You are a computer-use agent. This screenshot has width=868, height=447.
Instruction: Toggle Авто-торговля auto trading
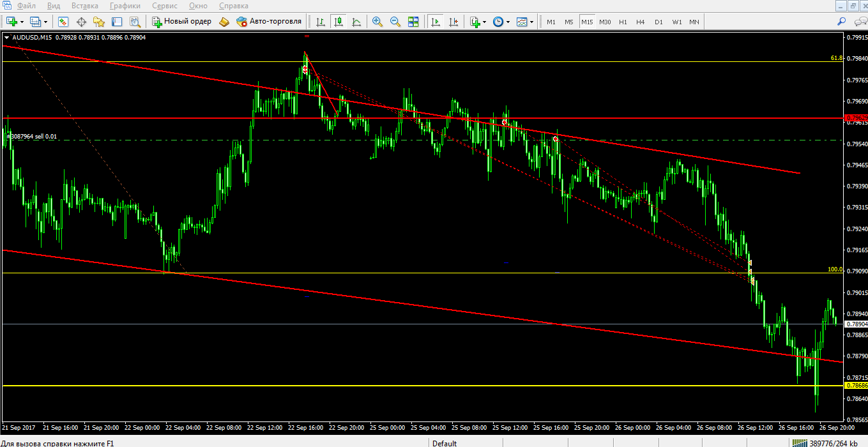tap(269, 22)
